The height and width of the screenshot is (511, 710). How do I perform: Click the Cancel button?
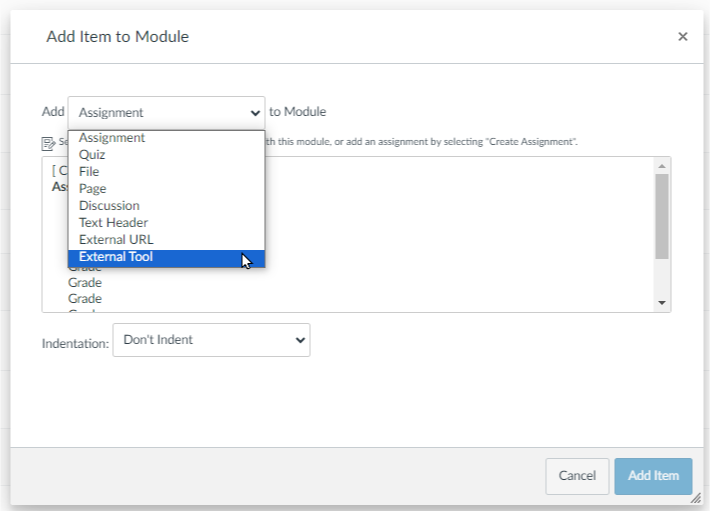coord(577,476)
